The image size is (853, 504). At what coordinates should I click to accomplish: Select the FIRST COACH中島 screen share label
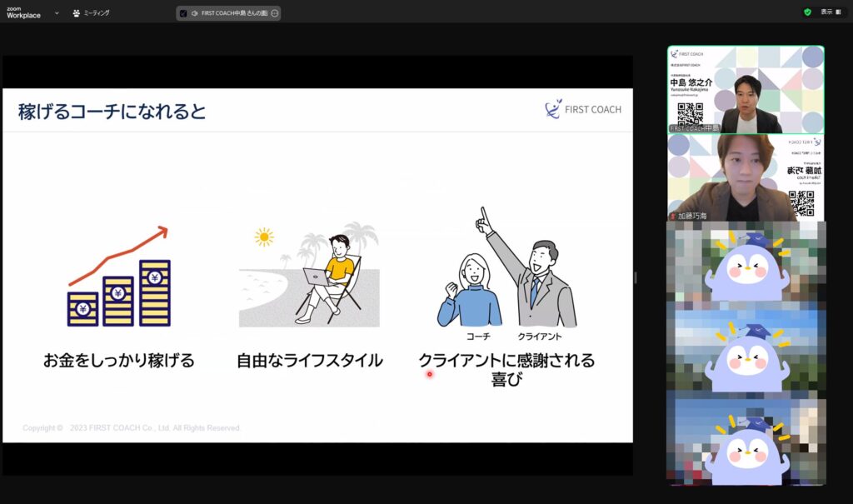tap(234, 13)
